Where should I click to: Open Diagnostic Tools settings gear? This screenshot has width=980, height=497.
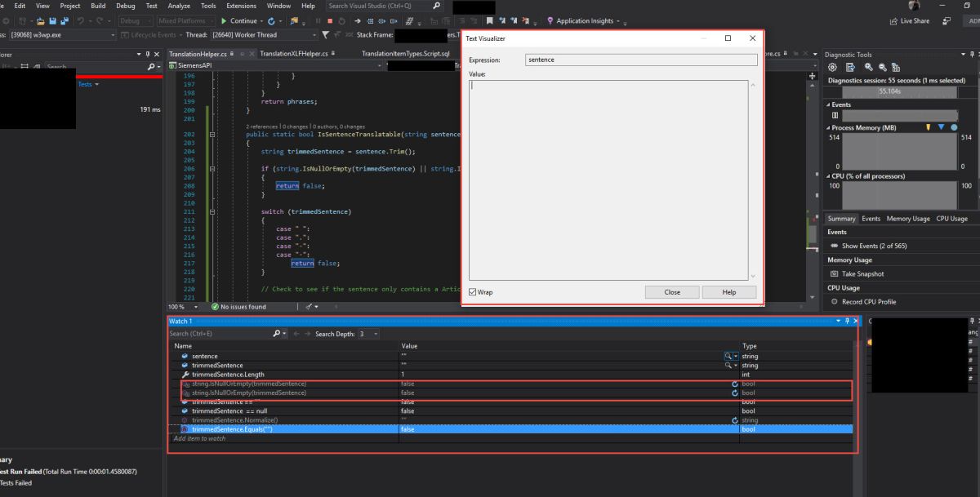(832, 67)
